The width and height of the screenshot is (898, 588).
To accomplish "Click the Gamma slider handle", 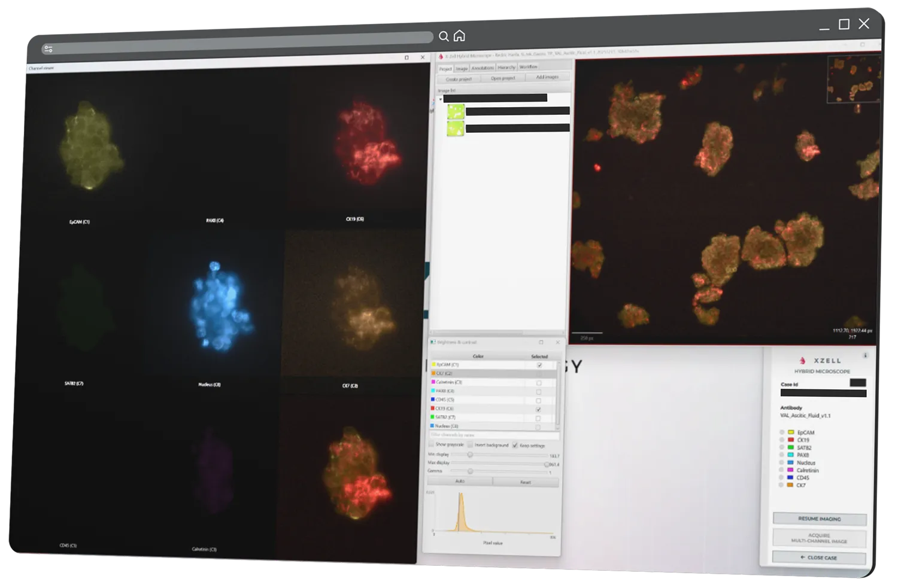I will pyautogui.click(x=470, y=471).
